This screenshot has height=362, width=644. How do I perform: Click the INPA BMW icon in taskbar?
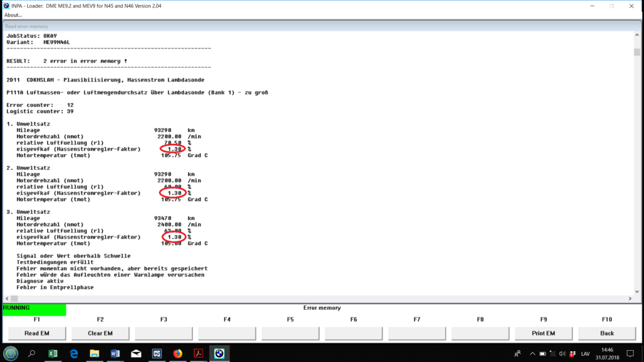219,354
